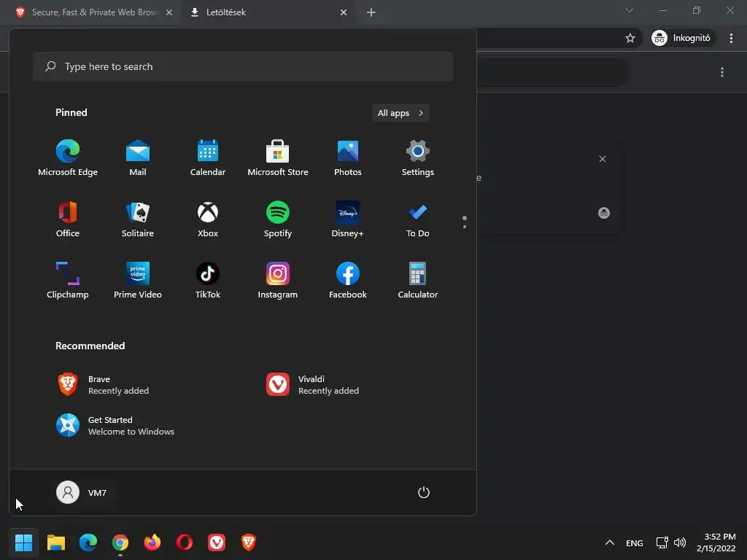
Task: Open Microsoft Edge from pinned apps
Action: point(68,158)
